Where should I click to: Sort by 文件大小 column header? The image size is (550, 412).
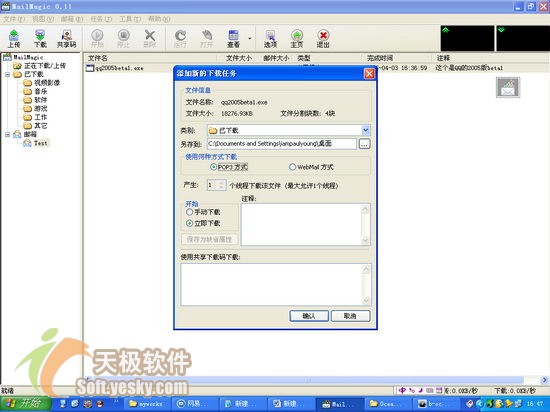point(239,58)
